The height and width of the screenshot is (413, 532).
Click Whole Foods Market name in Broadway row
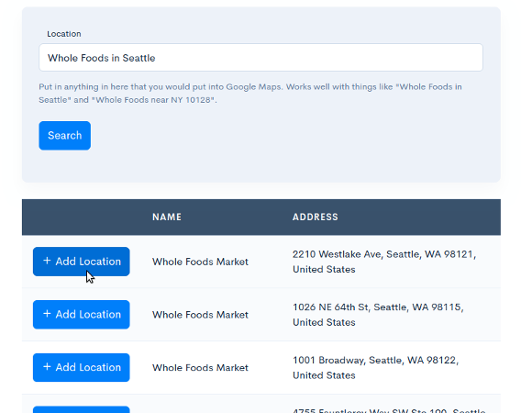200,368
